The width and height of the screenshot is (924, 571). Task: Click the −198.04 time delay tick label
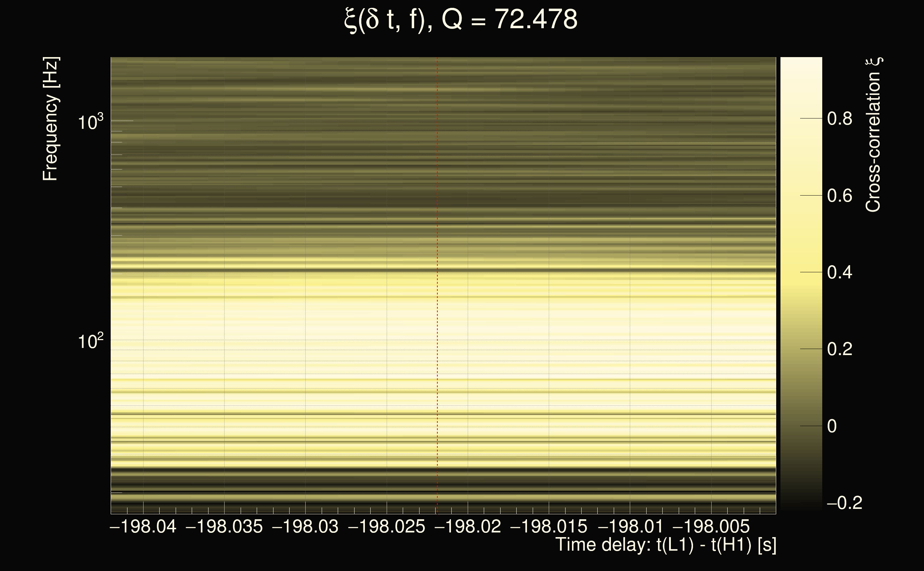pyautogui.click(x=143, y=527)
